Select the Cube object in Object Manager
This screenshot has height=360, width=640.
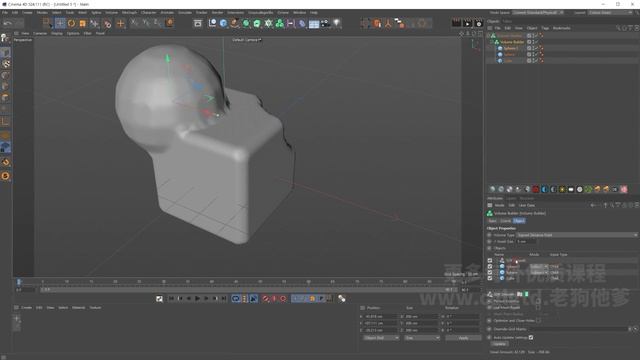tap(508, 61)
